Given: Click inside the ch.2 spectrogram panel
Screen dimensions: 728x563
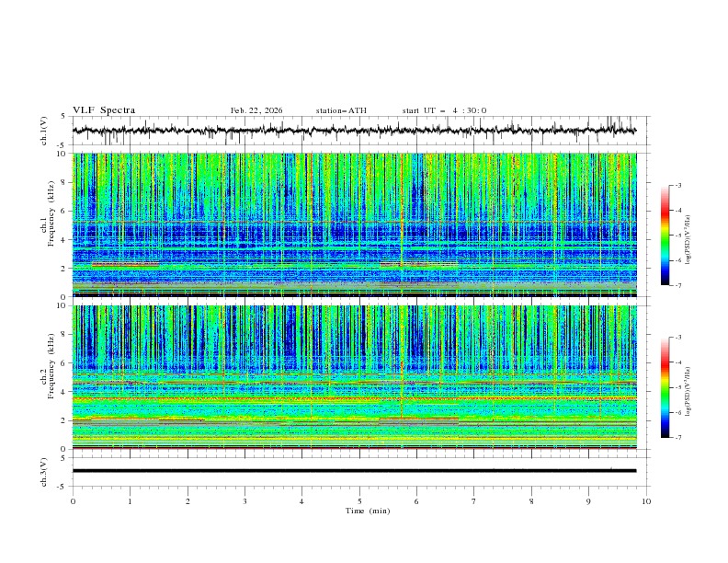Looking at the screenshot, I should click(x=358, y=377).
